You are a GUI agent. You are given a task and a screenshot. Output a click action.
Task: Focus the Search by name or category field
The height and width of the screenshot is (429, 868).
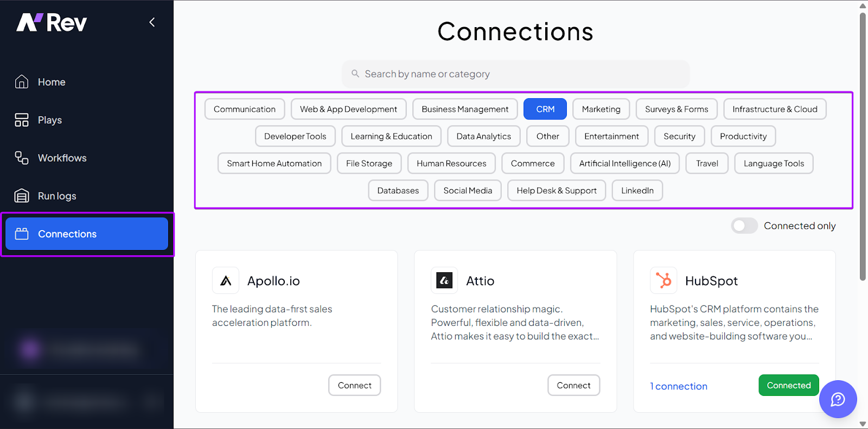[515, 74]
